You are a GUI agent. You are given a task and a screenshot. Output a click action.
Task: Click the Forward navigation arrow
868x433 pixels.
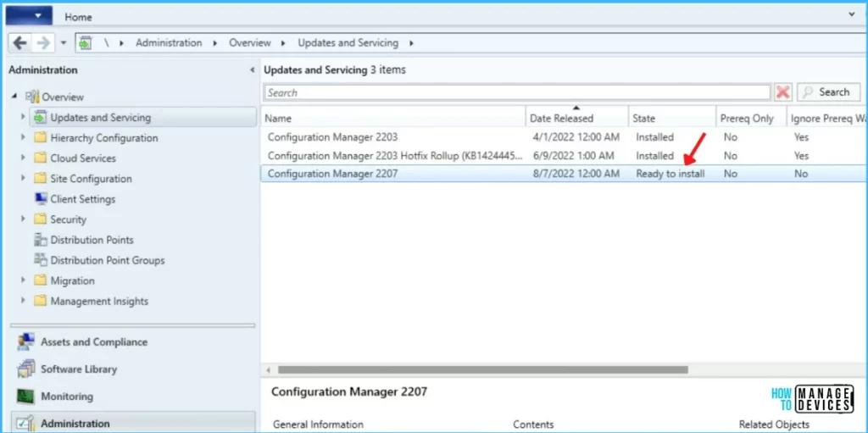[43, 42]
